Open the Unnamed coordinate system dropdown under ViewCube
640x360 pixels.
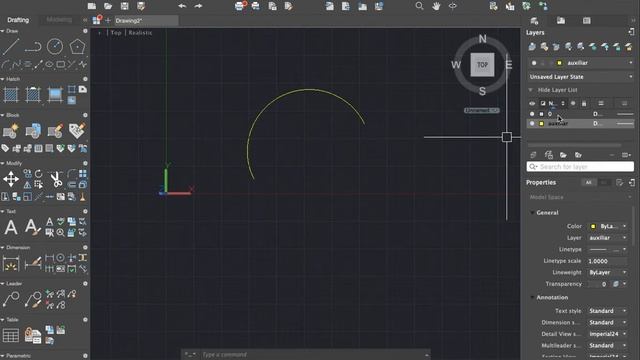482,111
